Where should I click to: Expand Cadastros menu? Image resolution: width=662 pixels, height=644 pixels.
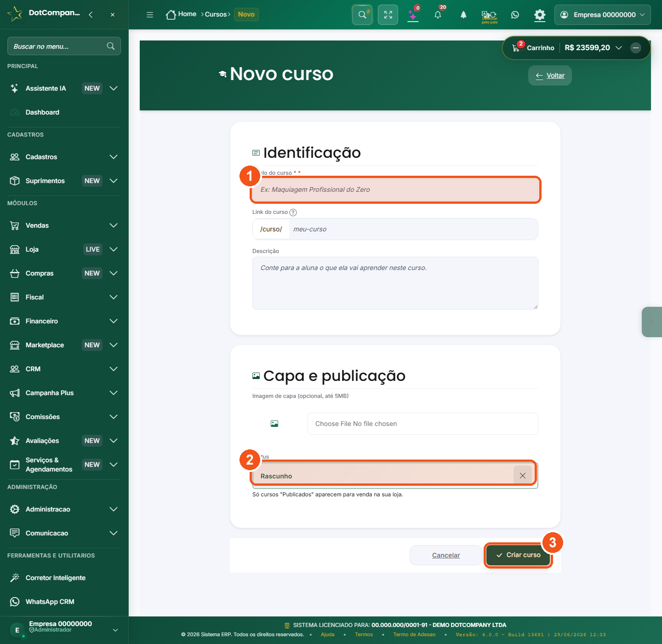tap(114, 157)
